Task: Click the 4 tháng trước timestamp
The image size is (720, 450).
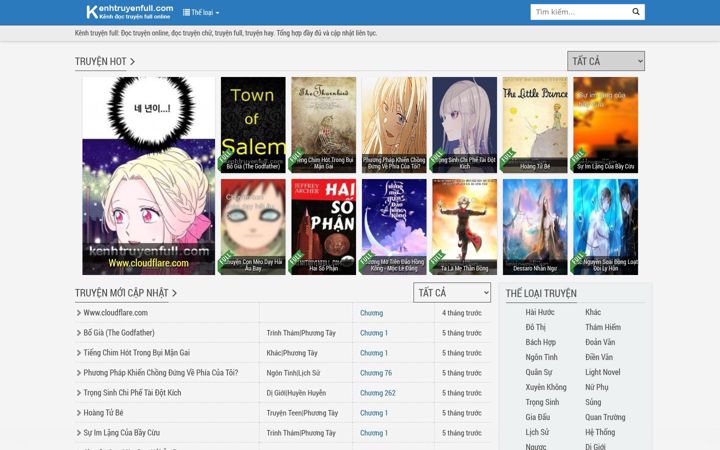Action: 461,313
